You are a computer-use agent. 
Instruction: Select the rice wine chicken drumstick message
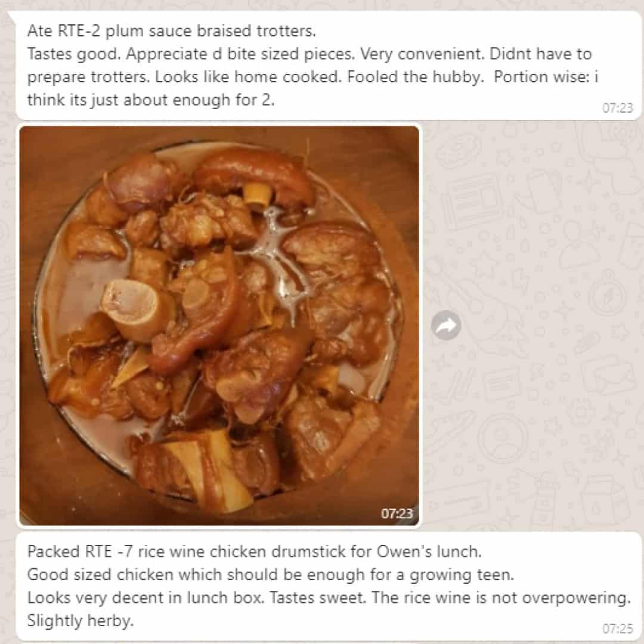click(x=329, y=586)
